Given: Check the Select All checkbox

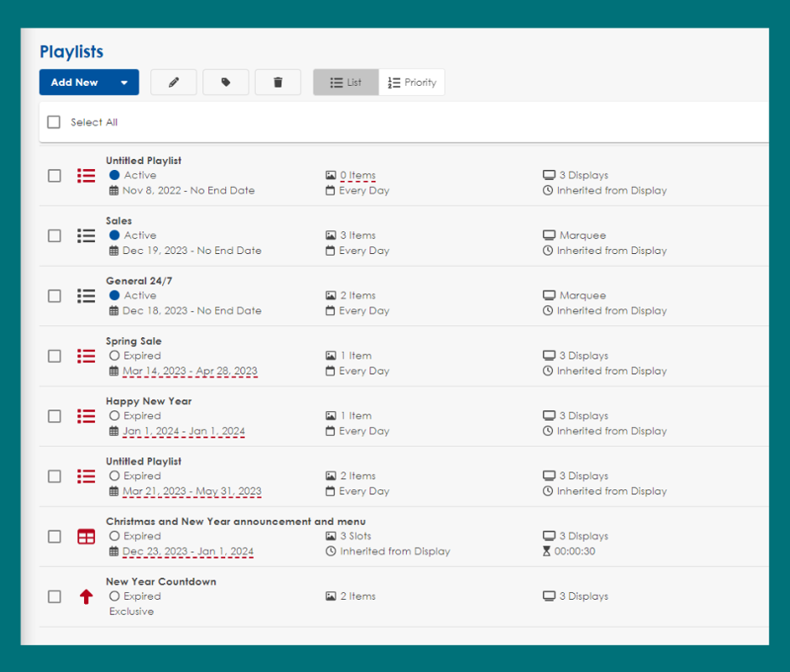Looking at the screenshot, I should pyautogui.click(x=54, y=122).
